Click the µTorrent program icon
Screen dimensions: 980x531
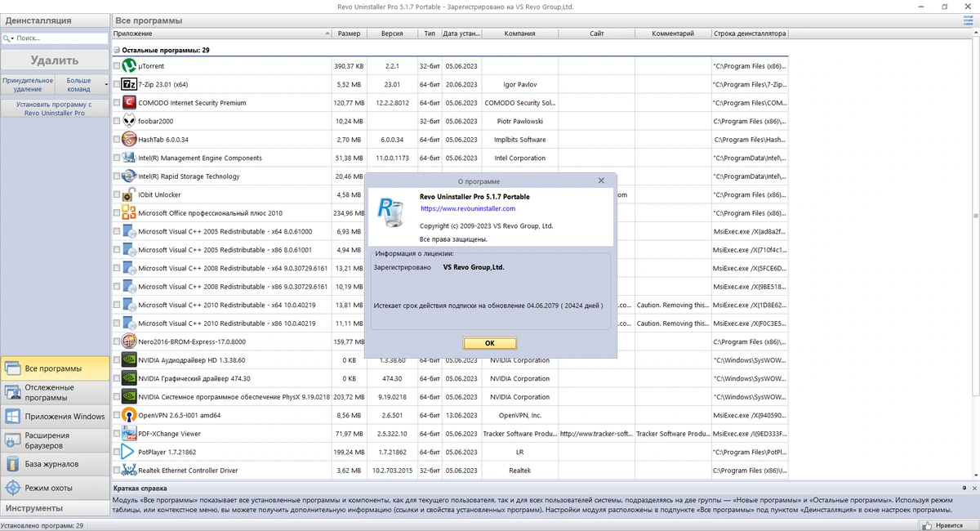(x=129, y=65)
